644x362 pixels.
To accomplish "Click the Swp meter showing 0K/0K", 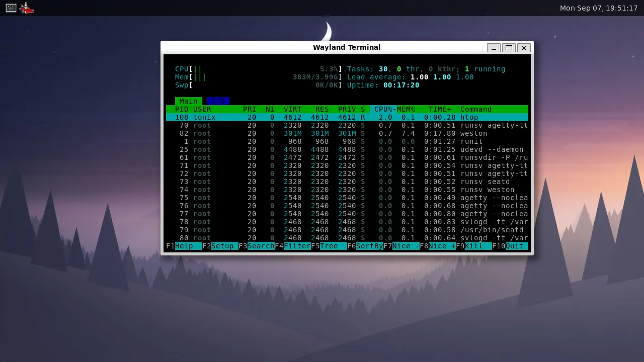I will (259, 85).
